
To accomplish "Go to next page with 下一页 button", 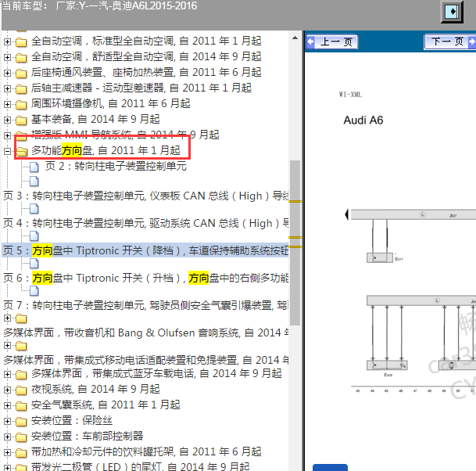I will [x=449, y=42].
